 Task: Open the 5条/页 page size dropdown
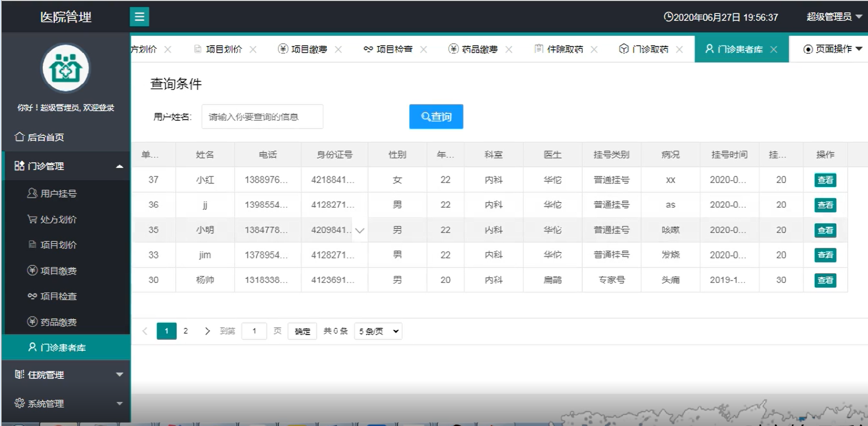[378, 331]
